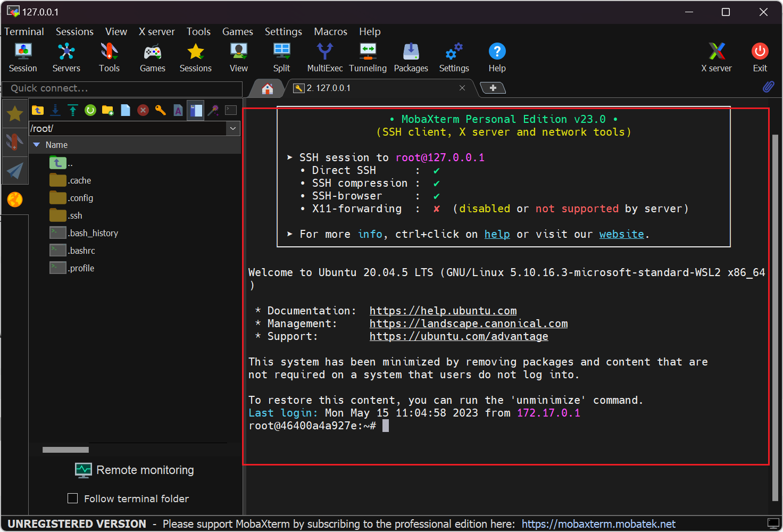Click the green refresh folder icon
This screenshot has width=783, height=532.
pos(90,110)
